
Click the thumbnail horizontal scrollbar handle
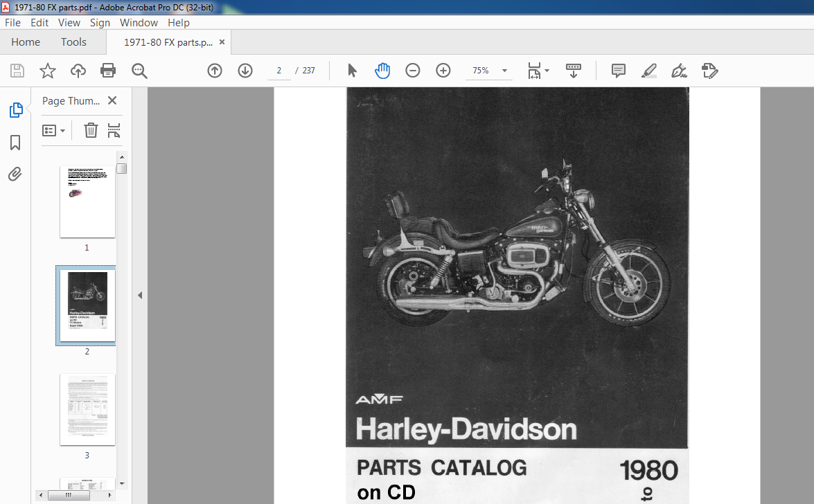69,495
